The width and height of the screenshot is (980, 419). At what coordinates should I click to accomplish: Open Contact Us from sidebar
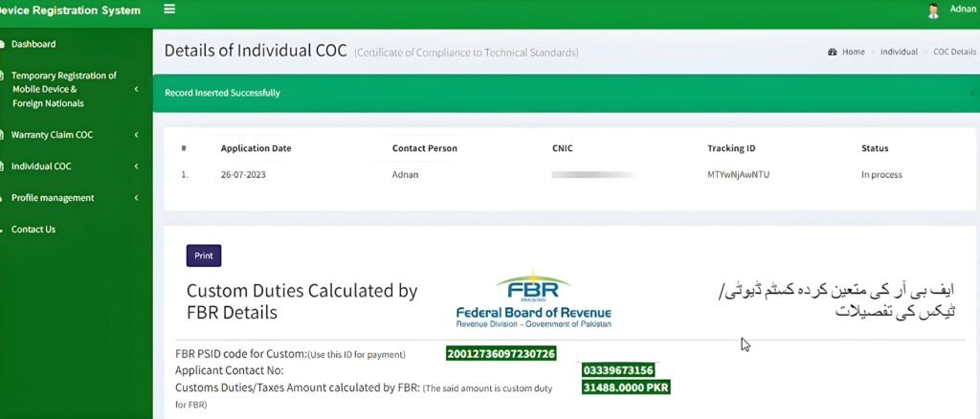(x=33, y=230)
